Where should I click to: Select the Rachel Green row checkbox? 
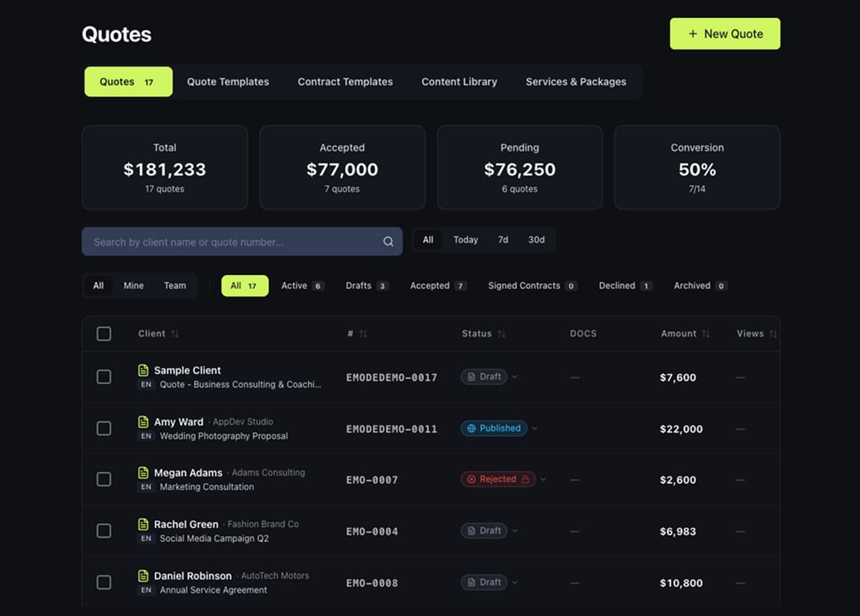(x=104, y=531)
